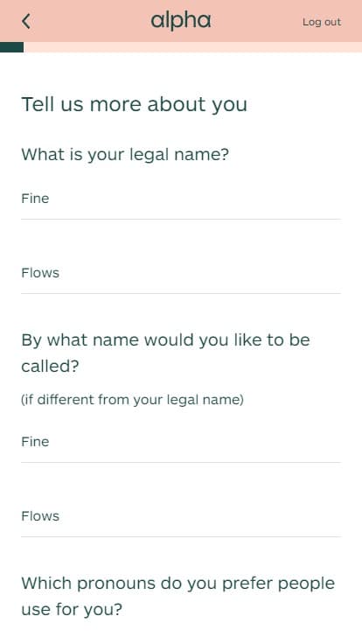Click underline beneath preferred last name field
This screenshot has width=362, height=644.
(181, 536)
